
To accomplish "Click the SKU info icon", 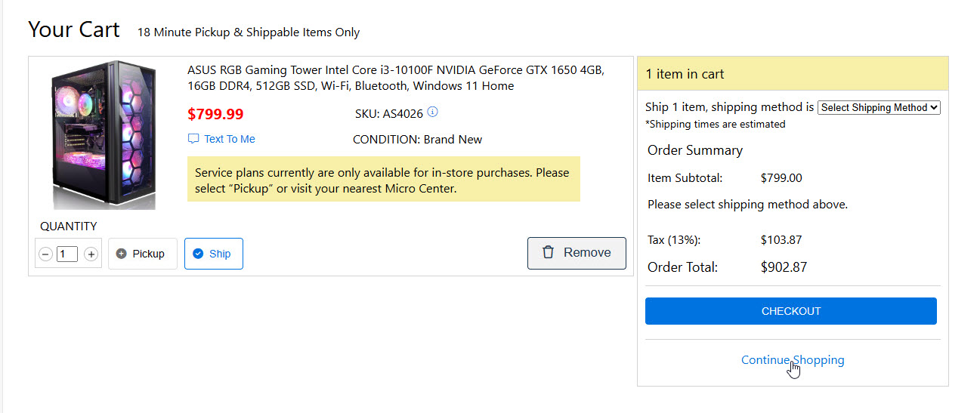I will 432,112.
